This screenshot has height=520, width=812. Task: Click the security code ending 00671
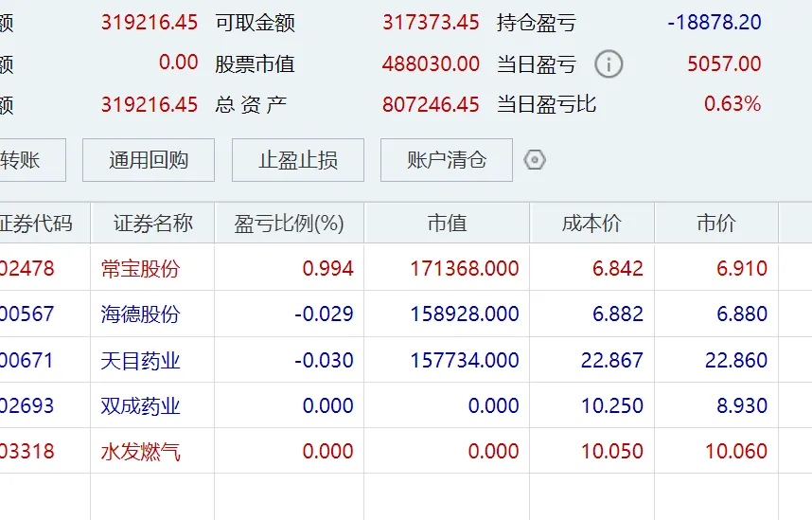click(x=26, y=360)
